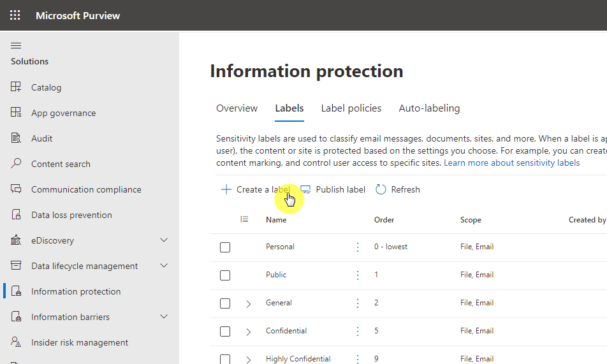Screen dimensions: 607x364
Task: Expand the General label sublabels
Action: (x=249, y=304)
